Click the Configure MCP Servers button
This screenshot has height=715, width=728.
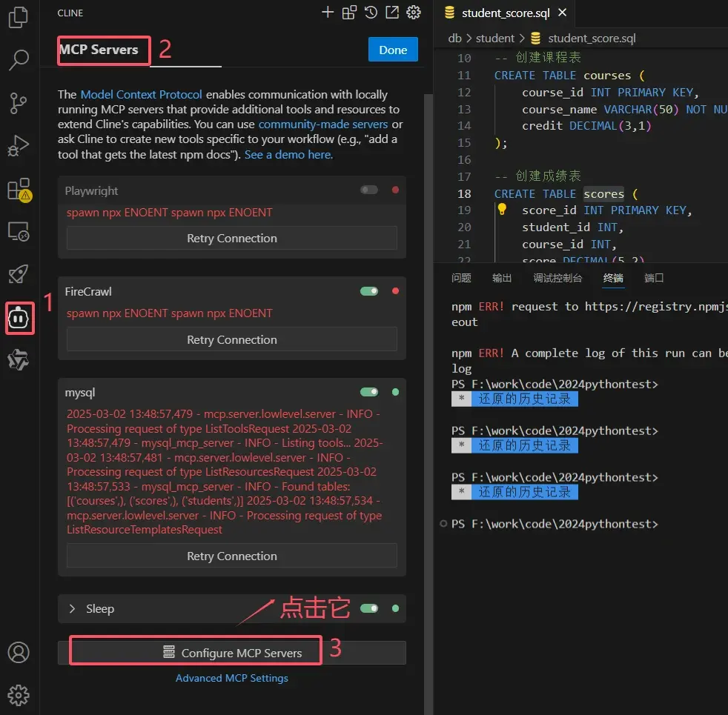click(232, 653)
